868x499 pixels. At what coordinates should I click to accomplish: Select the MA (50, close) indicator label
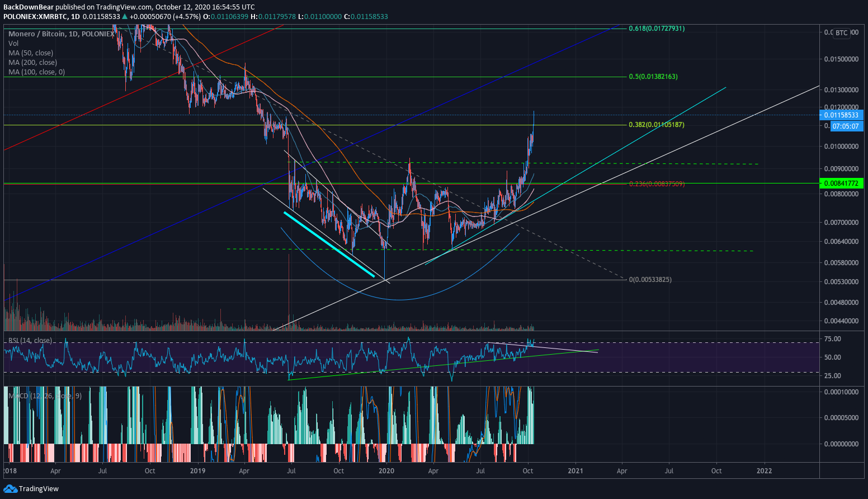(x=31, y=53)
